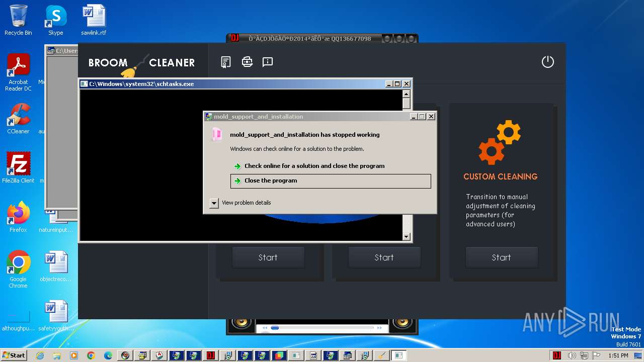Image resolution: width=644 pixels, height=362 pixels.
Task: Click scroll up arrow in schtasks.exe window
Action: (407, 94)
